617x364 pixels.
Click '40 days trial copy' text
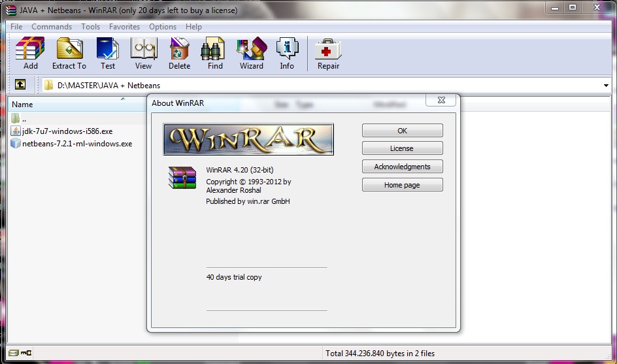point(234,277)
